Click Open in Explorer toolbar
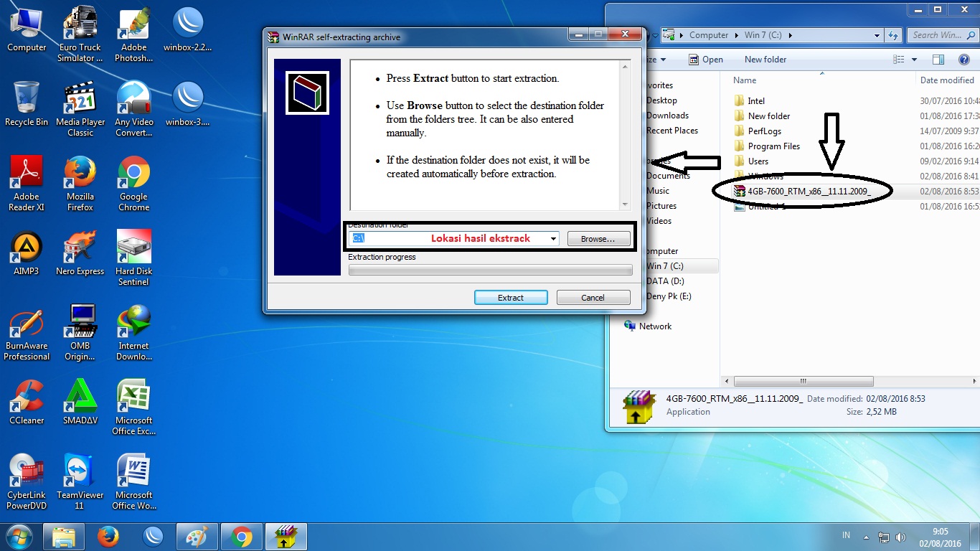This screenshot has height=551, width=980. click(706, 60)
